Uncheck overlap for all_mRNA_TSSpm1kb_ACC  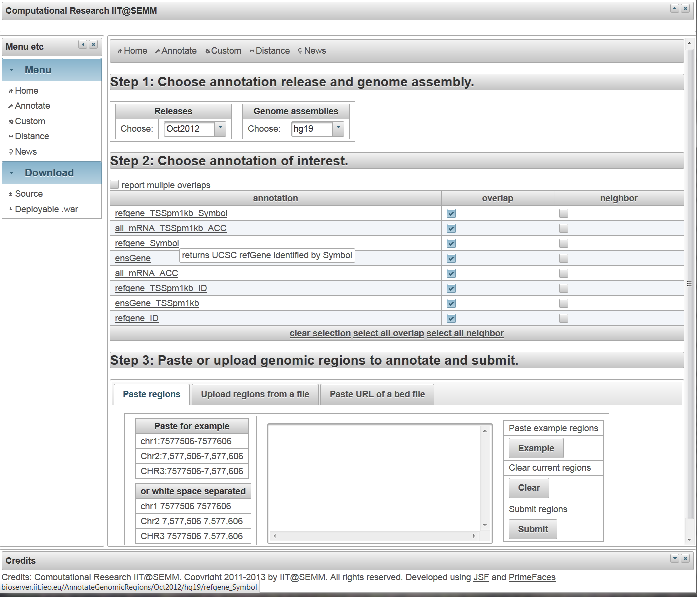pyautogui.click(x=451, y=228)
